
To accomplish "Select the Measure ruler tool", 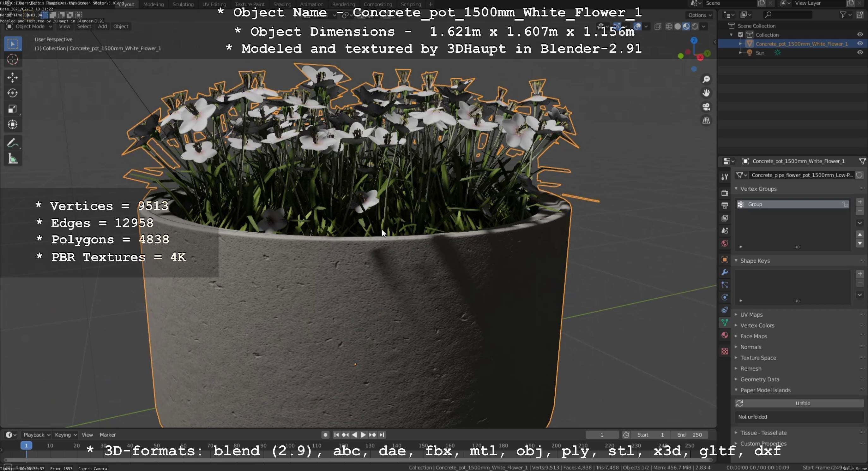I will click(13, 158).
